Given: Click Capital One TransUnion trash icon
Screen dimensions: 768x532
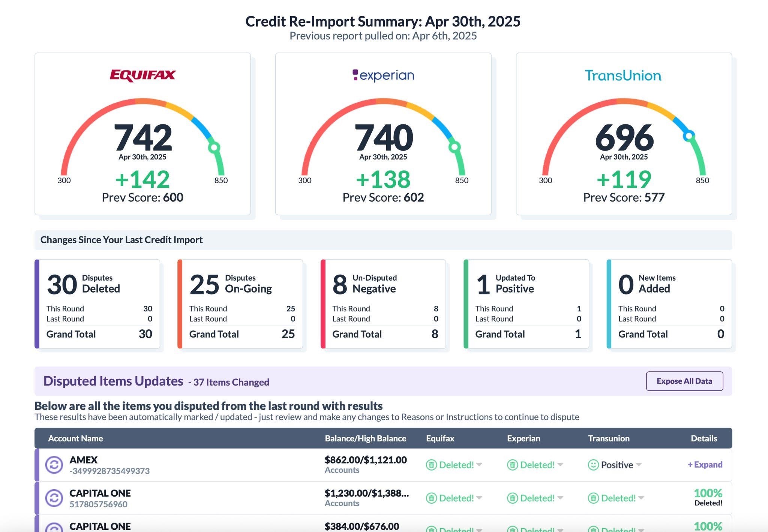Looking at the screenshot, I should (593, 498).
